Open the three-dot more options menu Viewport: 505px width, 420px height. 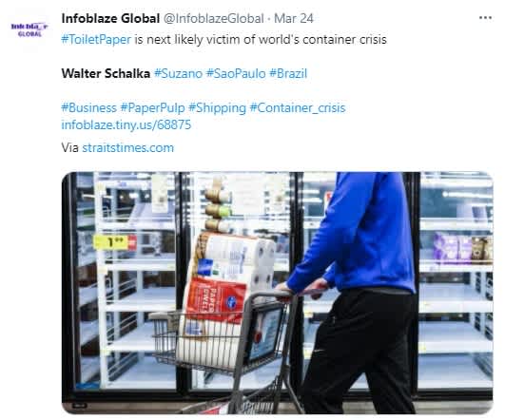[485, 18]
